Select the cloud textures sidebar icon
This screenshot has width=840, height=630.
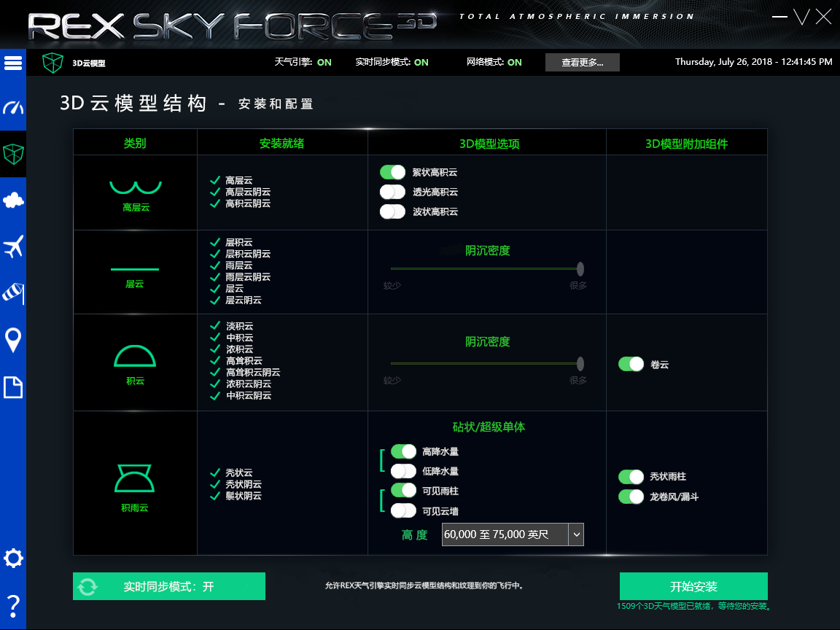pyautogui.click(x=12, y=201)
